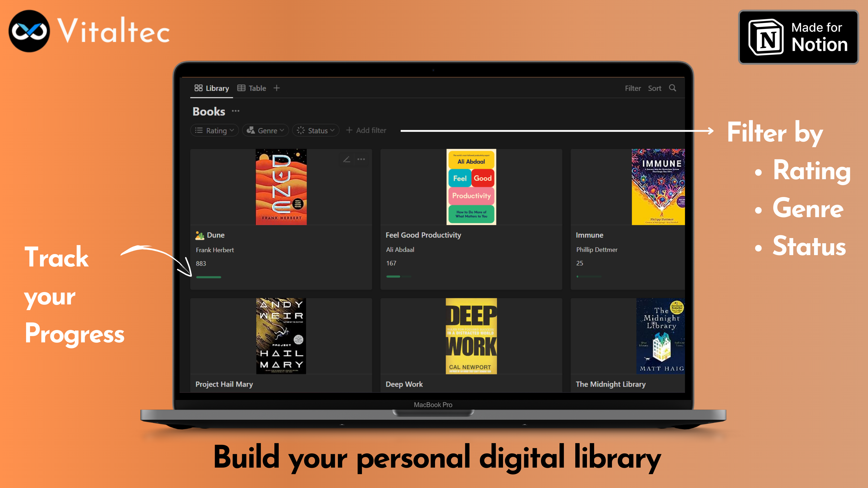Screen dimensions: 868x488
Task: Click Add filter button
Action: coord(366,130)
